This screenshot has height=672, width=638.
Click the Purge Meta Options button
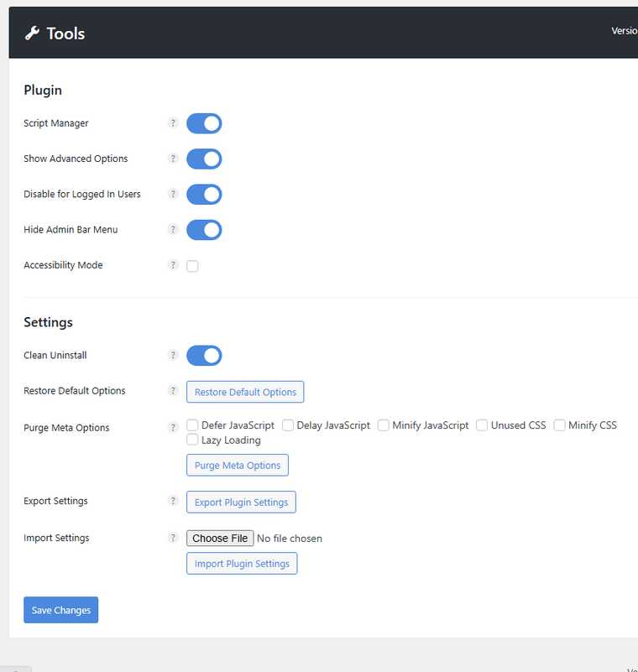(238, 466)
